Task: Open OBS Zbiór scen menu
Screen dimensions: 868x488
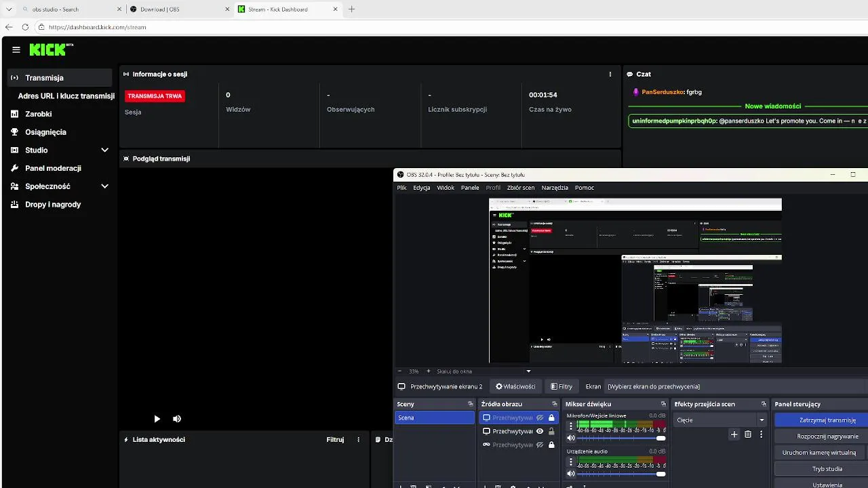Action: click(521, 188)
